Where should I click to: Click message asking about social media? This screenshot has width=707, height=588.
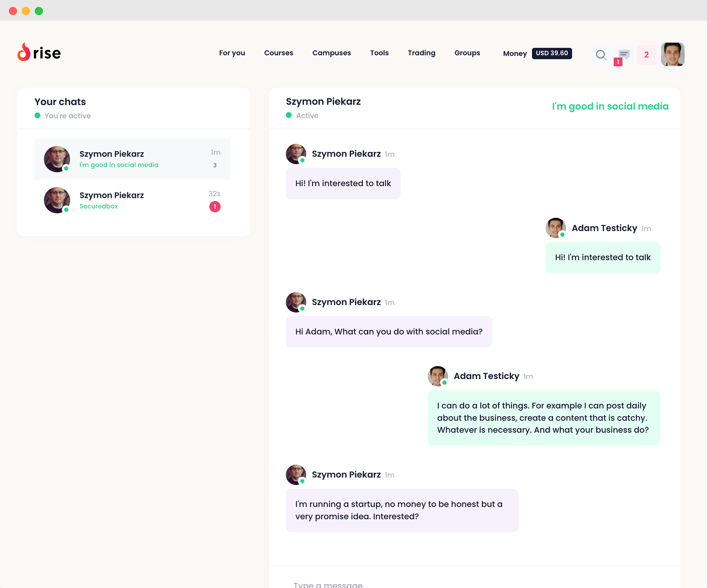click(389, 331)
